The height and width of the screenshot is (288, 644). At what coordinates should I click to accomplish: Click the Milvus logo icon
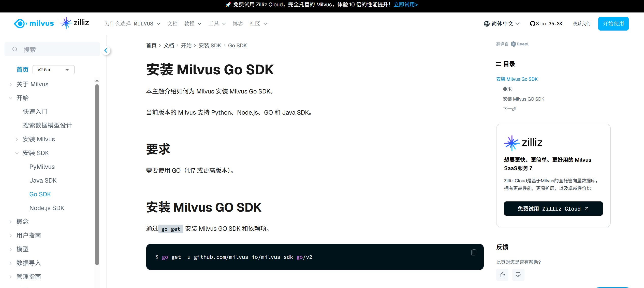tap(20, 24)
